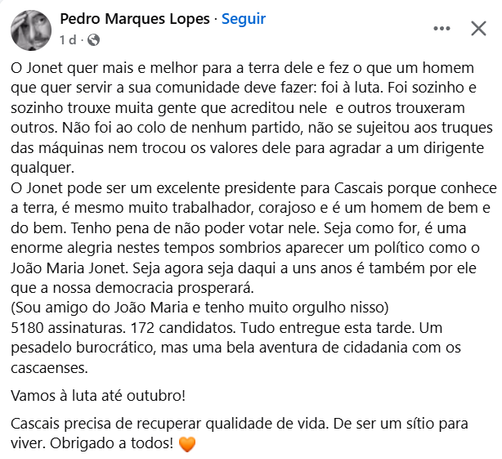Click the "1 d" post timestamp
The height and width of the screenshot is (459, 502).
click(68, 40)
